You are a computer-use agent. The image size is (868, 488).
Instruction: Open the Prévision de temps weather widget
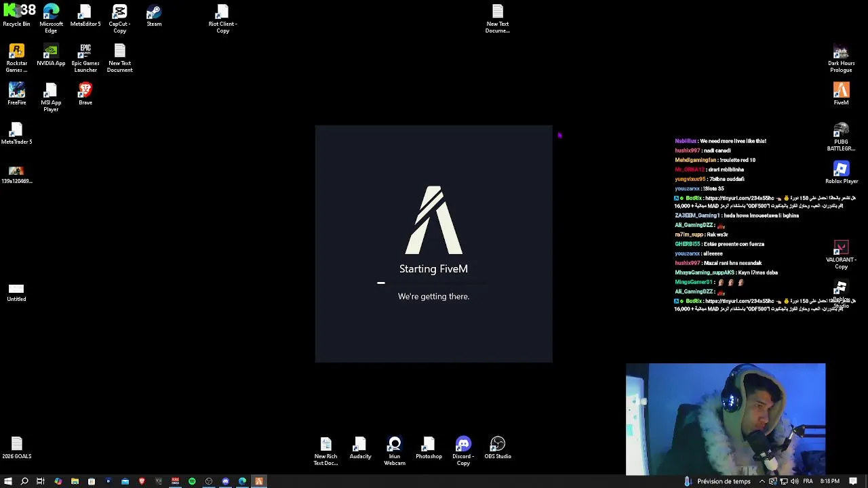[717, 481]
